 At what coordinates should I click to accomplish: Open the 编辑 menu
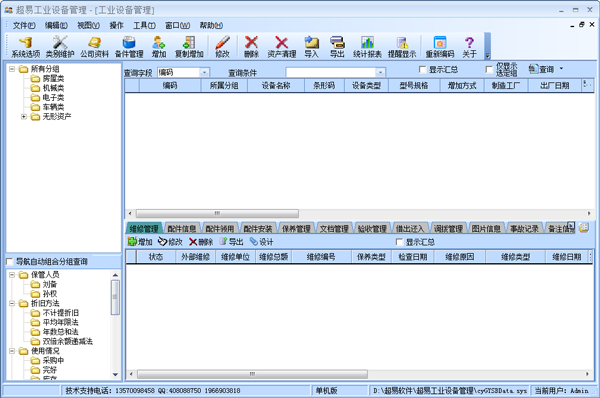tap(56, 25)
